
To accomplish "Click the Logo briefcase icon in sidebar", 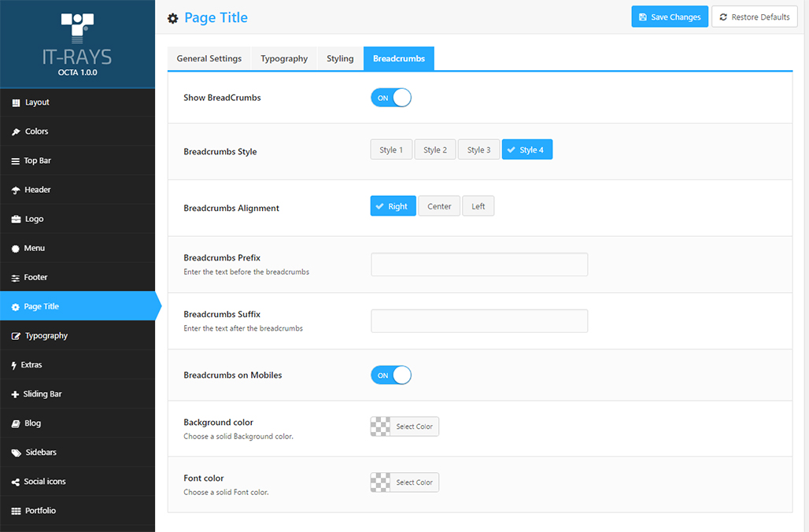I will [16, 219].
